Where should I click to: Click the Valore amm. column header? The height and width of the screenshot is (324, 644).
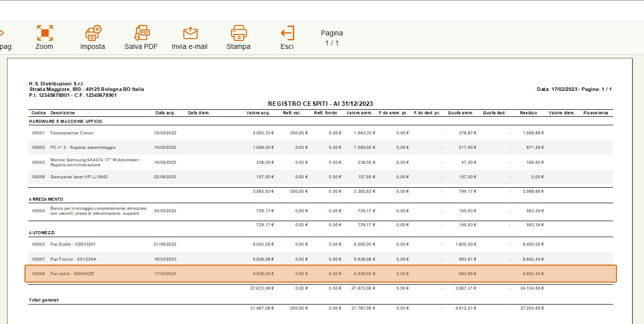click(359, 113)
